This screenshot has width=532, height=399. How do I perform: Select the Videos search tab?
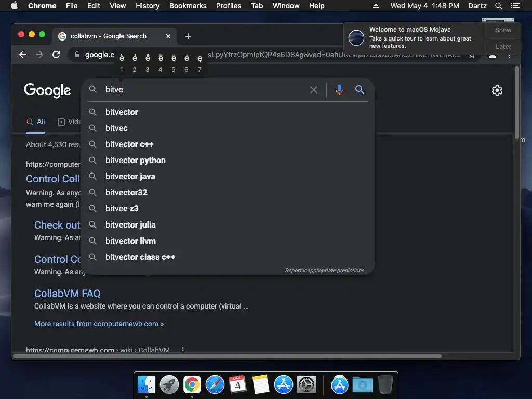click(x=69, y=122)
